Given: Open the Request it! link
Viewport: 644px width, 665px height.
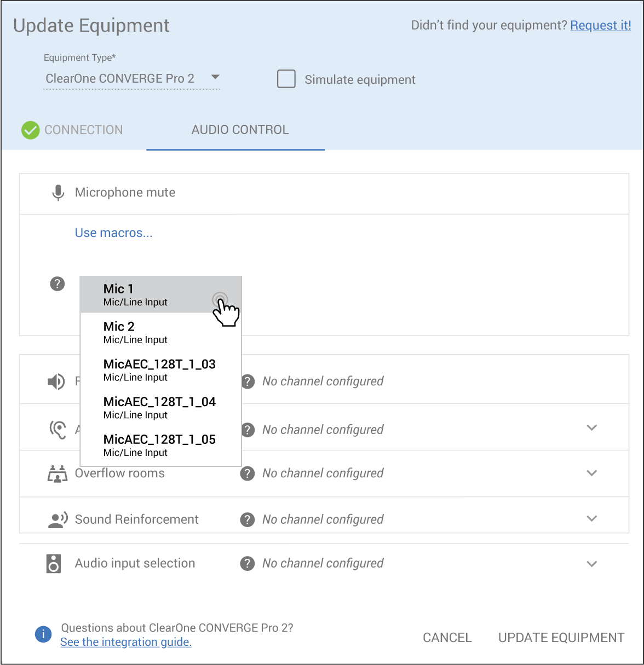Looking at the screenshot, I should [x=600, y=26].
